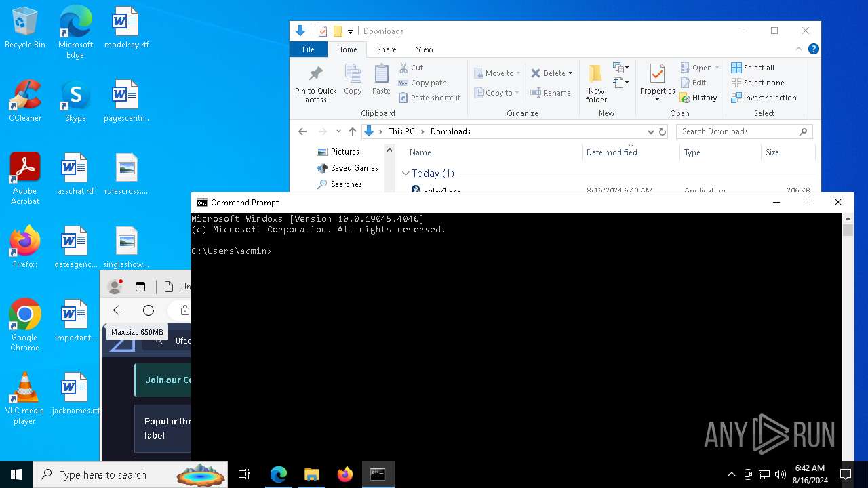The width and height of the screenshot is (868, 488).
Task: Switch to the View ribbon tab
Action: [x=425, y=49]
